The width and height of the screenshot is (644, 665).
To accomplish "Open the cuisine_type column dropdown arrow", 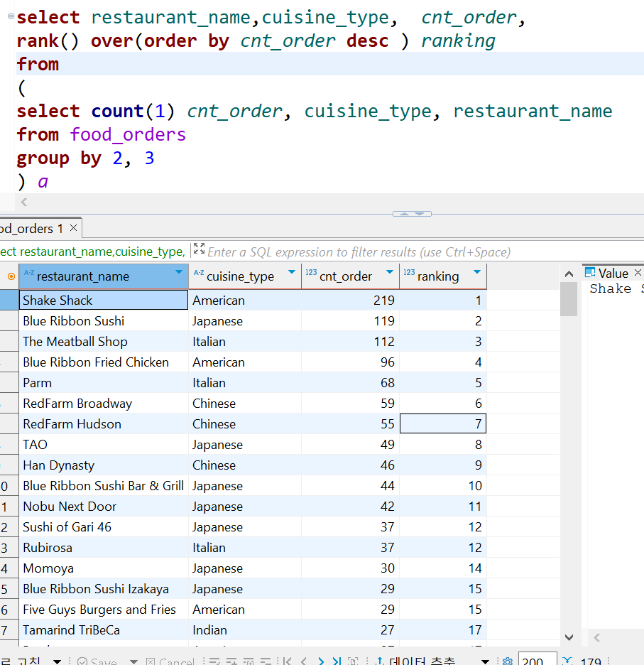I will point(292,272).
